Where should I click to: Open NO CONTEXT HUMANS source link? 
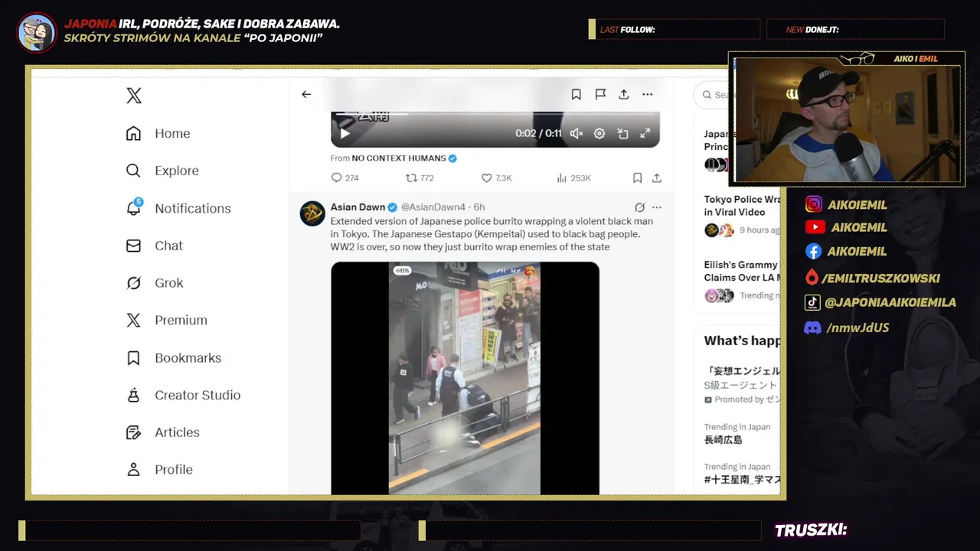(398, 158)
